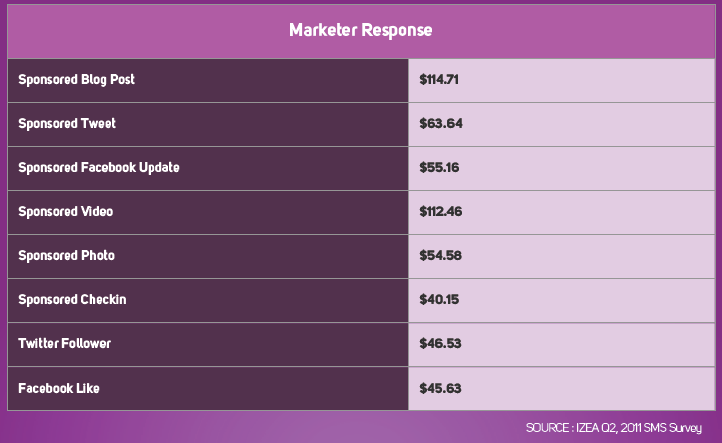Select the Sponsored Photo label cell
The width and height of the screenshot is (722, 443).
(x=66, y=256)
